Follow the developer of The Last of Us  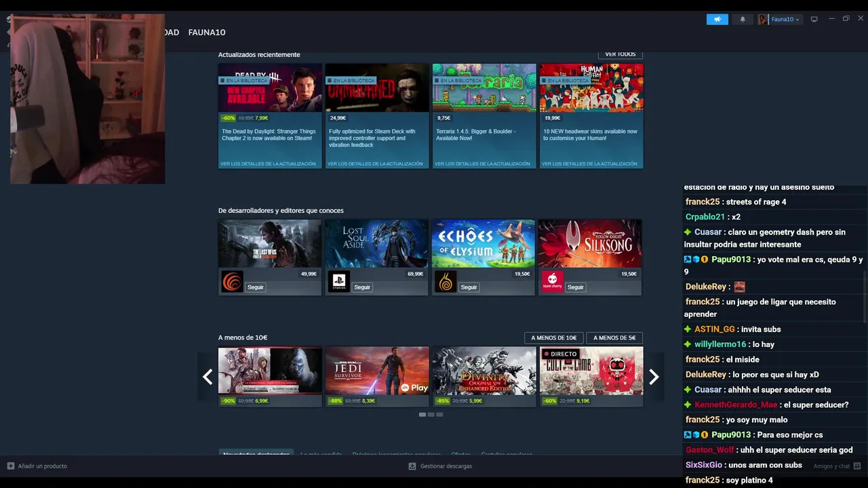click(256, 287)
